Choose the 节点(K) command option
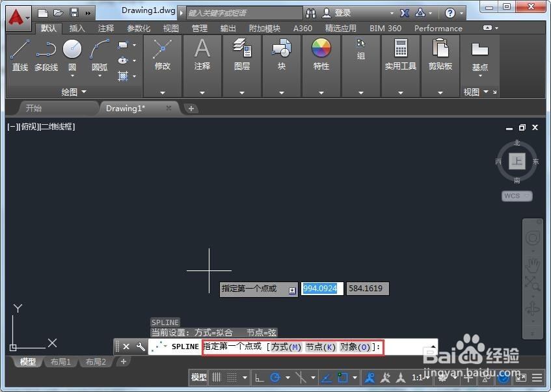The width and height of the screenshot is (551, 392). 321,347
